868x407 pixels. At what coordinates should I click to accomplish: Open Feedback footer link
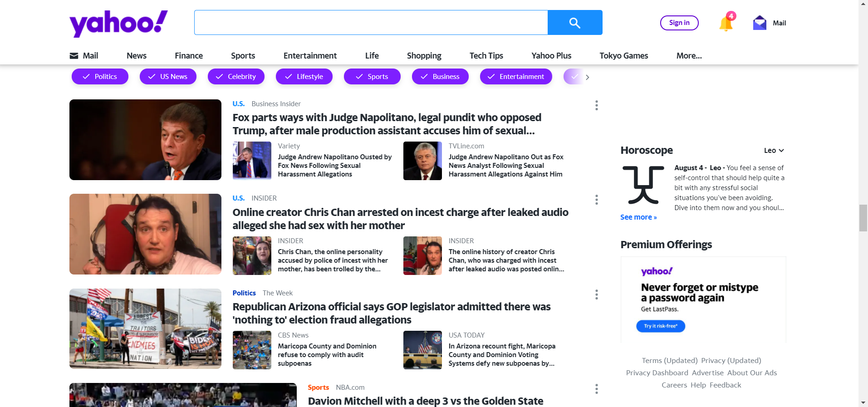(725, 385)
